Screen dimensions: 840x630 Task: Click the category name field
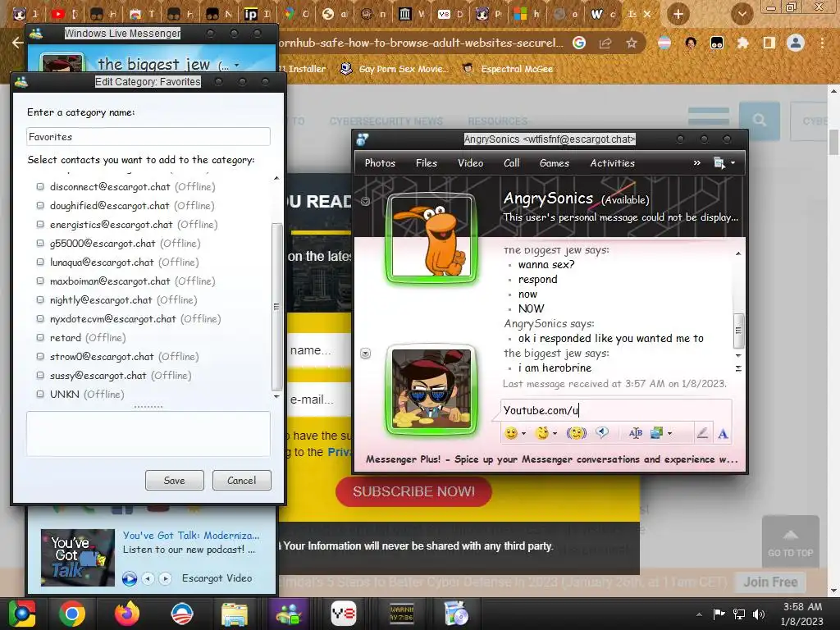[148, 137]
